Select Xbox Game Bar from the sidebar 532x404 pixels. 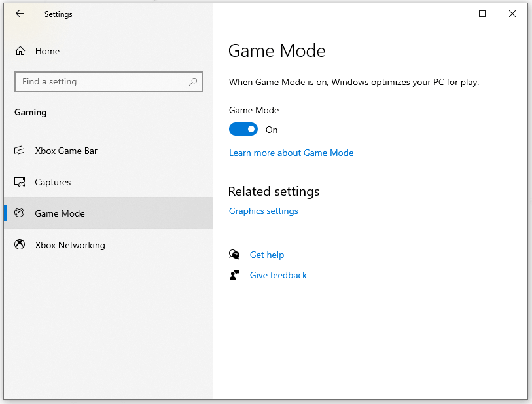(x=65, y=151)
